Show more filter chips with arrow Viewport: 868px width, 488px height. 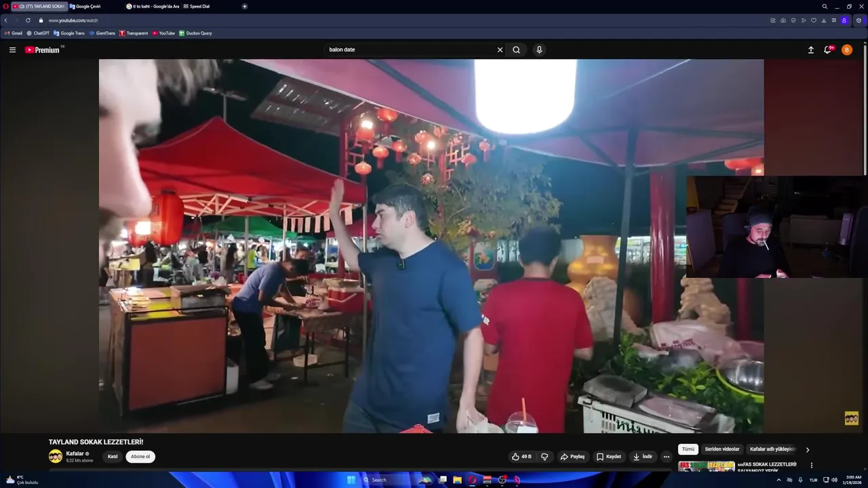(x=807, y=449)
